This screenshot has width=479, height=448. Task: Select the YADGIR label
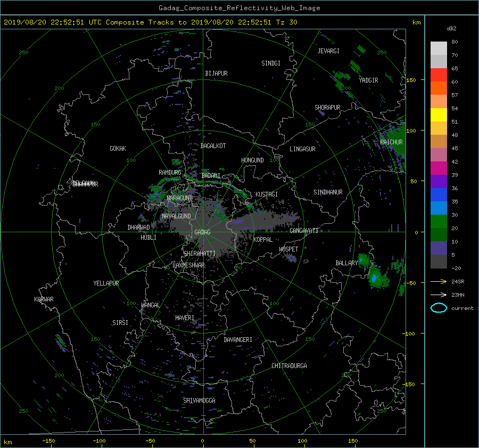368,80
